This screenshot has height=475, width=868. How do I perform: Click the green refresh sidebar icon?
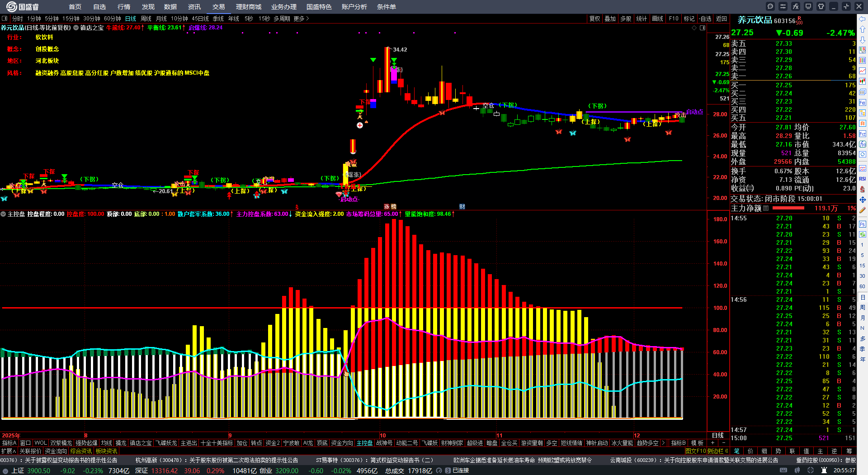tap(863, 234)
